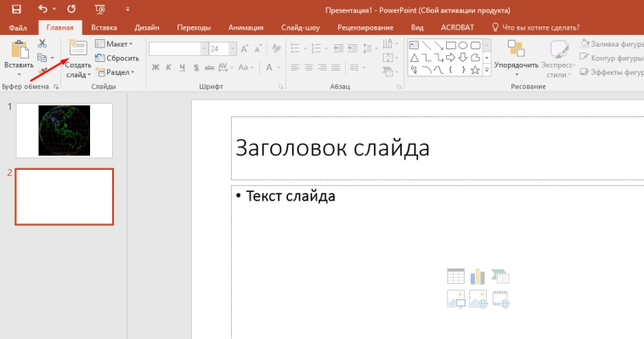Toggle italic (К) formatting
Image resolution: width=644 pixels, height=339 pixels.
(x=168, y=67)
